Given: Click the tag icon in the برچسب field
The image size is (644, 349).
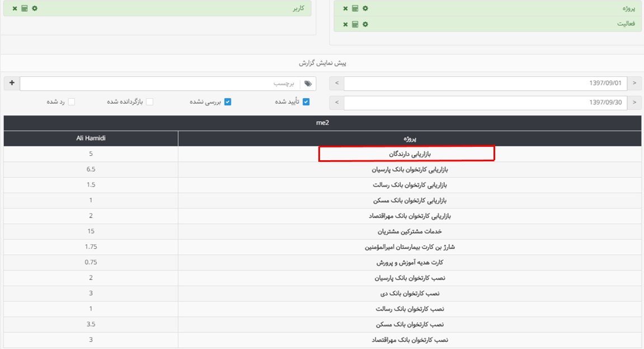Looking at the screenshot, I should (308, 83).
